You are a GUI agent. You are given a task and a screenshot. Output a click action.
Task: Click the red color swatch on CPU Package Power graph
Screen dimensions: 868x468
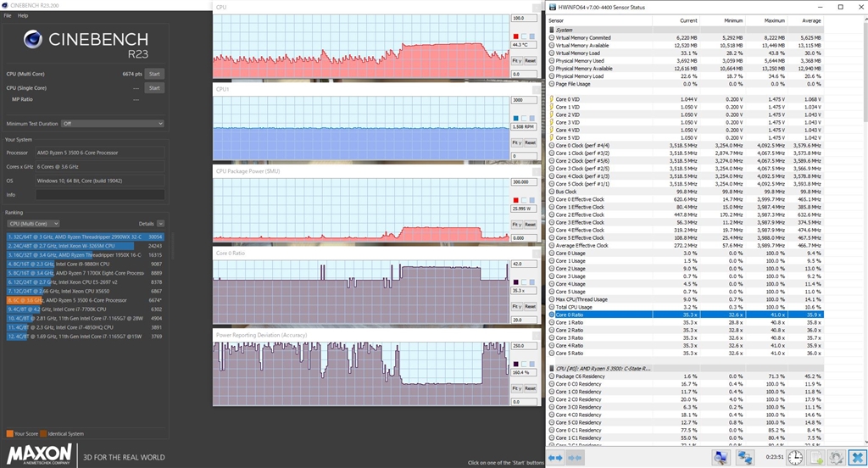[516, 200]
